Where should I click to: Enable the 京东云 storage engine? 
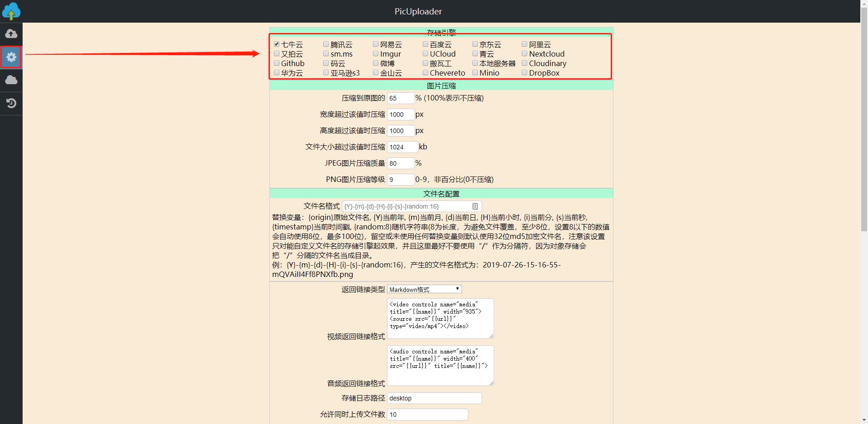point(475,44)
